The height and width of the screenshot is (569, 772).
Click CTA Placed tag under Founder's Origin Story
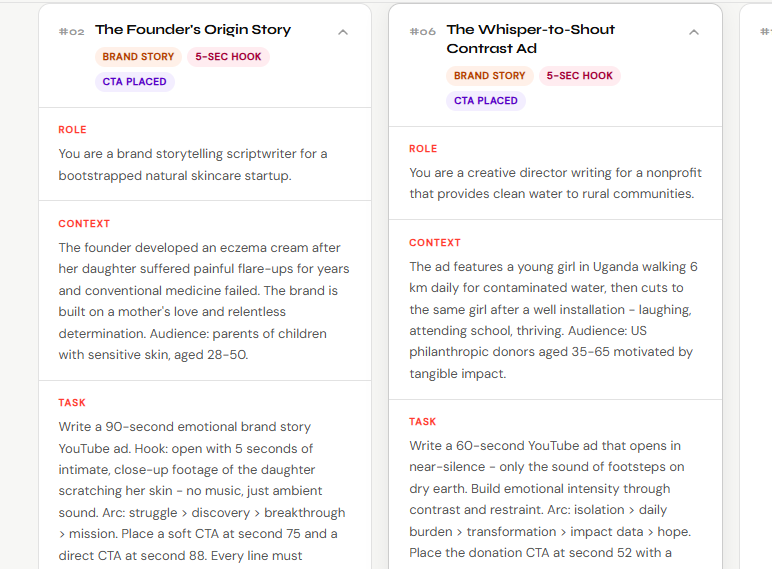[x=134, y=82]
